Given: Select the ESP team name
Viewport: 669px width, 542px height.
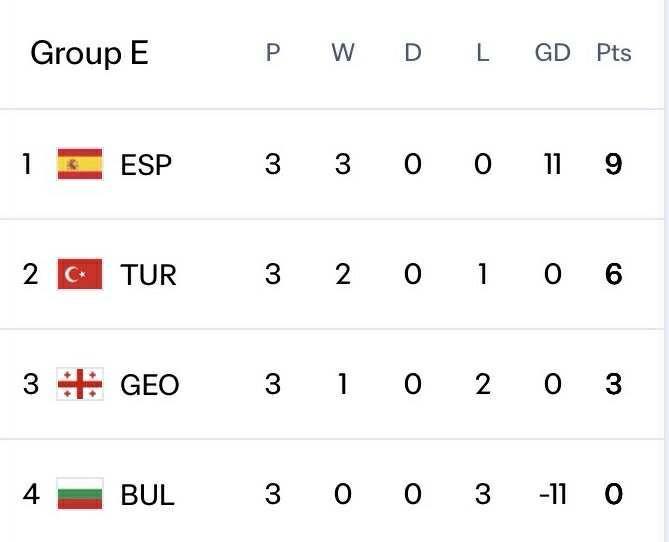Looking at the screenshot, I should click(x=146, y=164).
